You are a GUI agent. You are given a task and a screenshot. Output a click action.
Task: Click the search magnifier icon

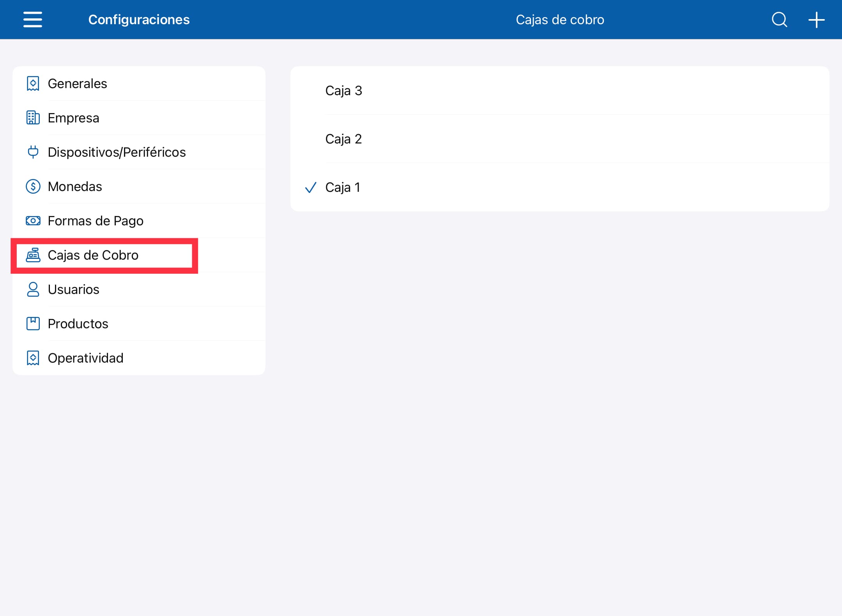click(x=779, y=19)
